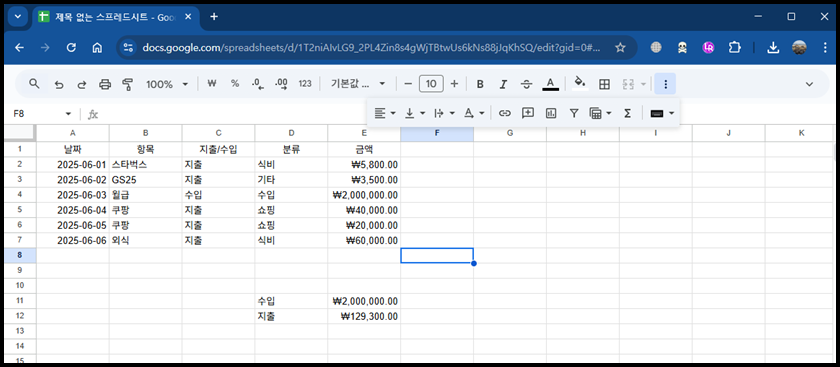
Task: Click the font size field showing 10
Action: click(x=431, y=84)
